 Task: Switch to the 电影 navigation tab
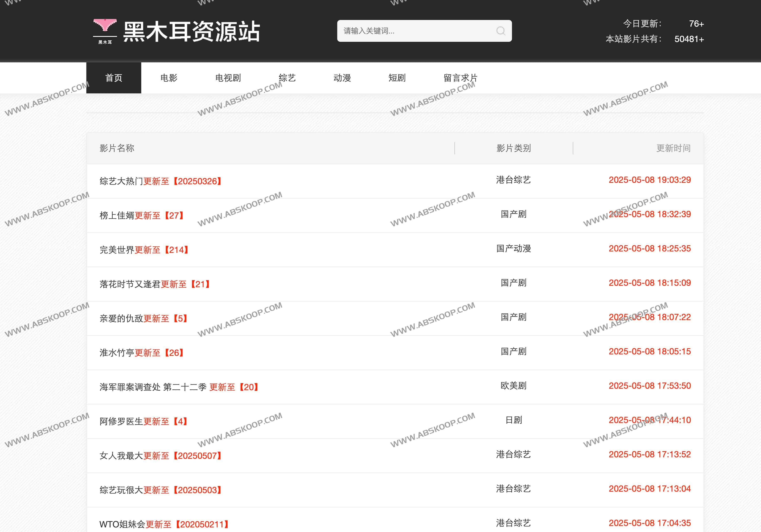(x=169, y=78)
